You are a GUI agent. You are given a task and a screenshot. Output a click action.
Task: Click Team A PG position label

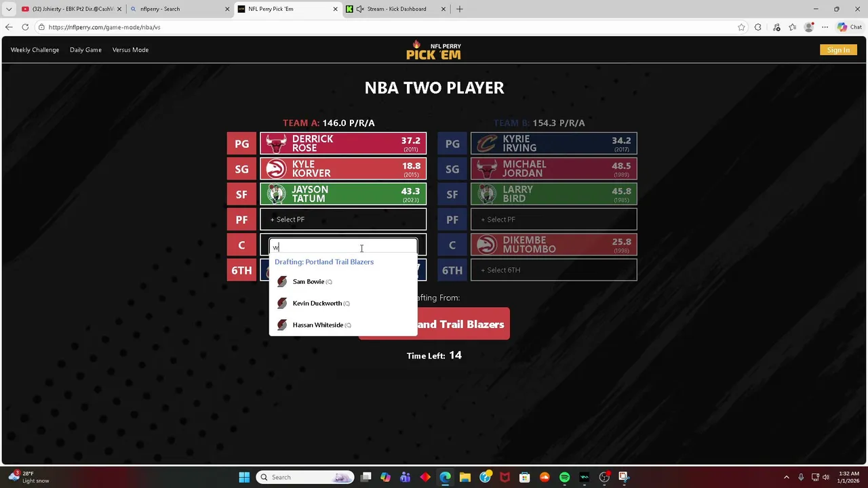(241, 144)
